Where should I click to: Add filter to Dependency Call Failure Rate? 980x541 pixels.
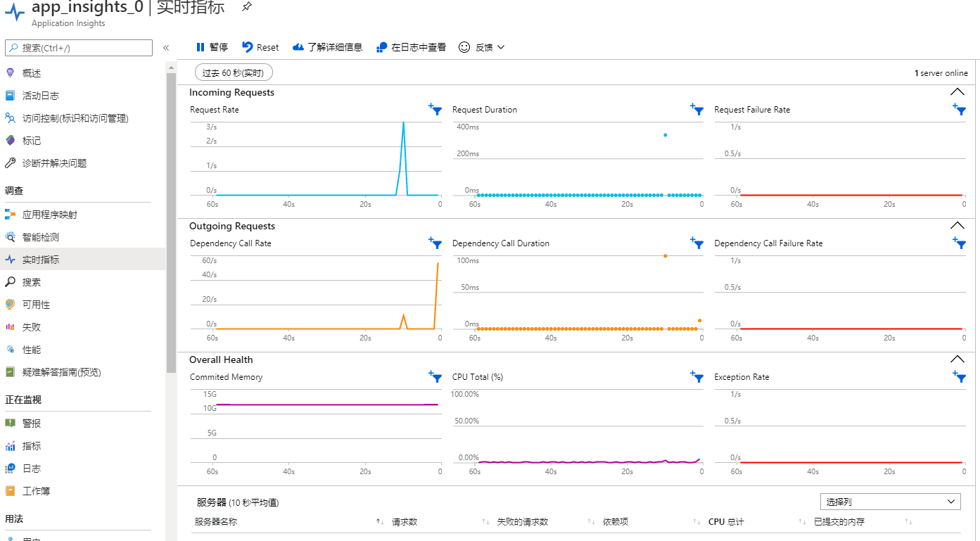click(960, 243)
